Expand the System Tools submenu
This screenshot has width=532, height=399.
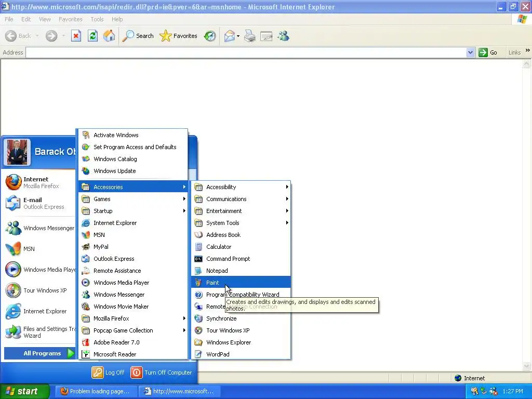tap(241, 222)
